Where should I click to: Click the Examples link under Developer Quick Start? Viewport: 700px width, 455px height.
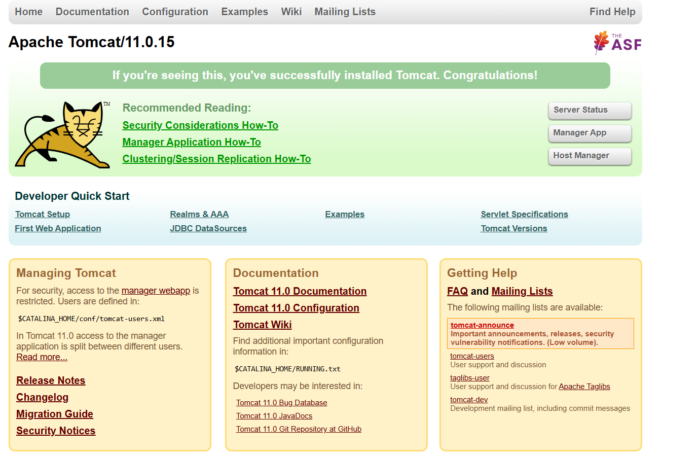tap(345, 214)
